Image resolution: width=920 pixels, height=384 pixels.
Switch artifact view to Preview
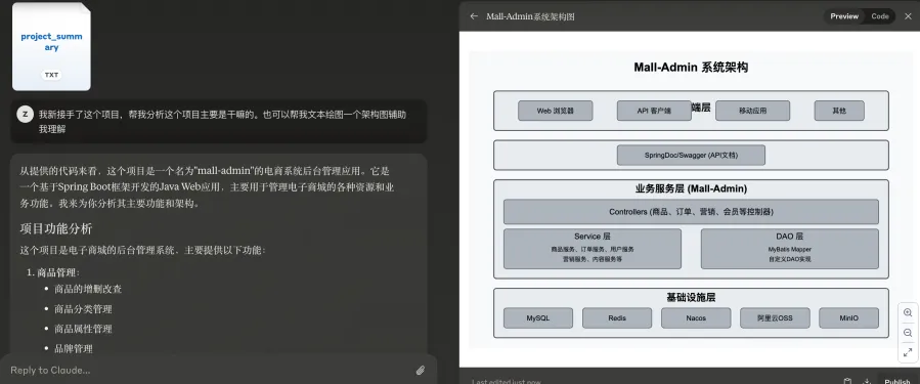844,16
